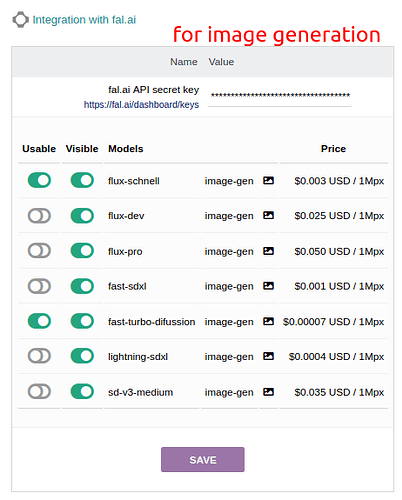Click the Visible column header

click(x=82, y=149)
